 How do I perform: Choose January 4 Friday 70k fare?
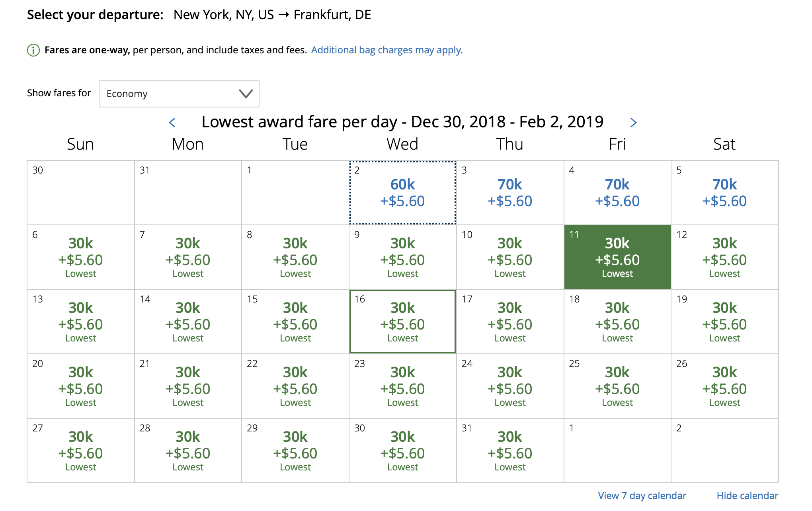coord(617,193)
